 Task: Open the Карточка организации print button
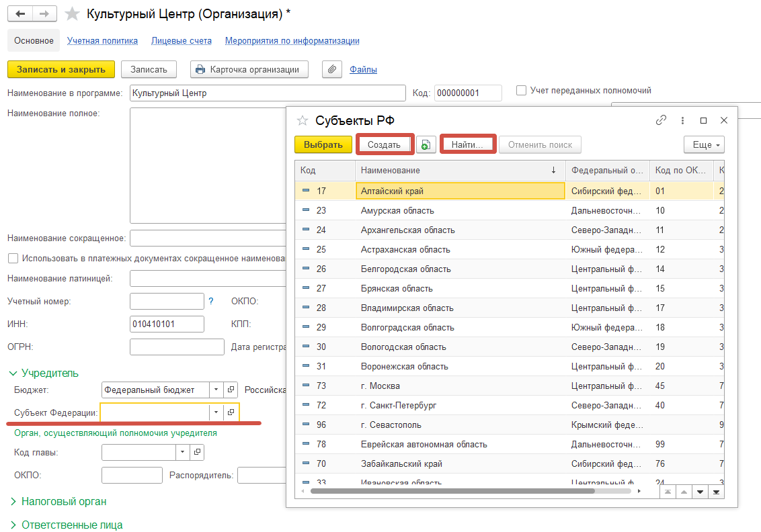(249, 69)
